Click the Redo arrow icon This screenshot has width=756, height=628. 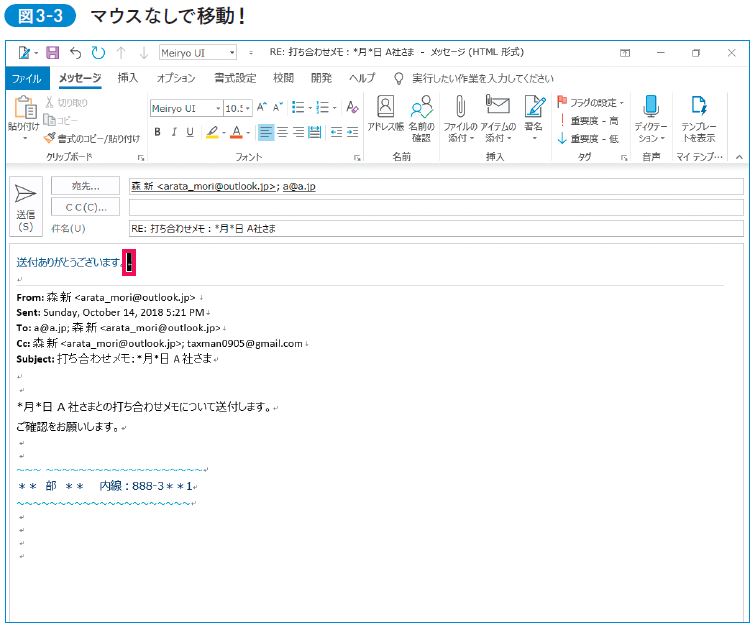98,53
